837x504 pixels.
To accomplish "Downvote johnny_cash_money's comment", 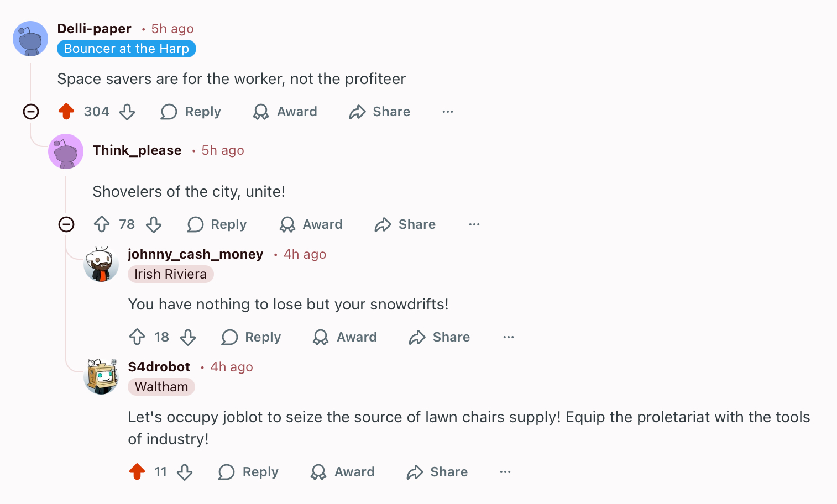I will 188,337.
